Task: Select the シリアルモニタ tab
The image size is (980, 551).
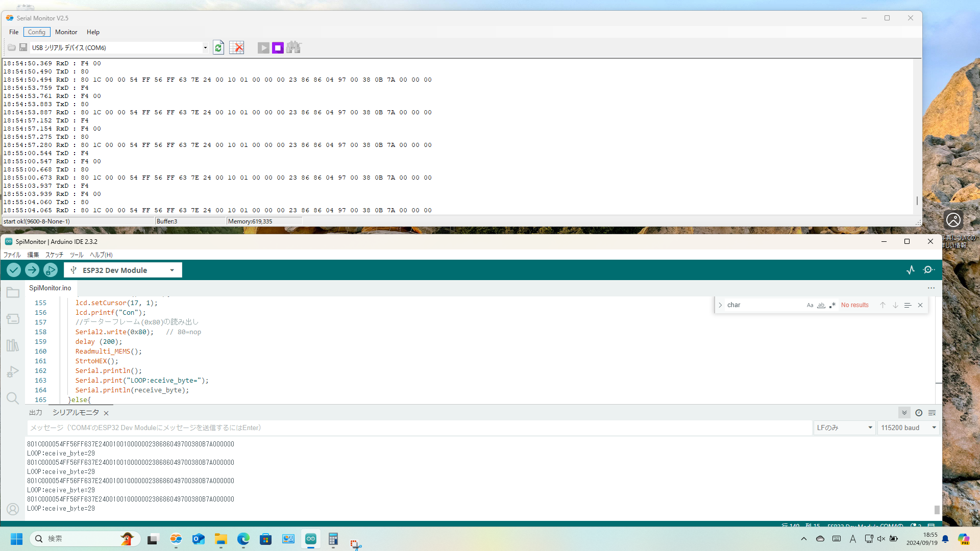Action: tap(76, 412)
